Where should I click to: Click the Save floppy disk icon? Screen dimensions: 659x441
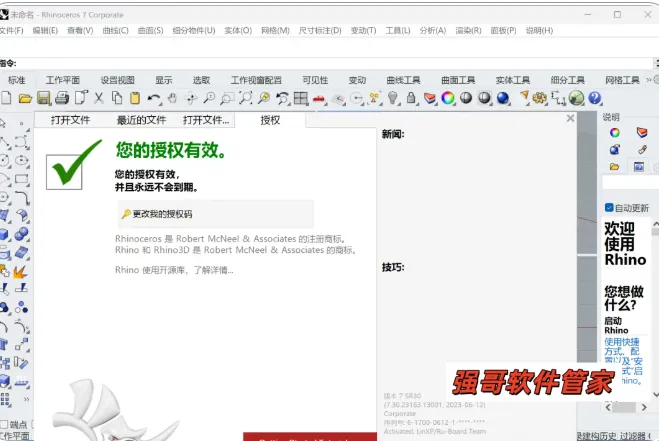click(44, 98)
